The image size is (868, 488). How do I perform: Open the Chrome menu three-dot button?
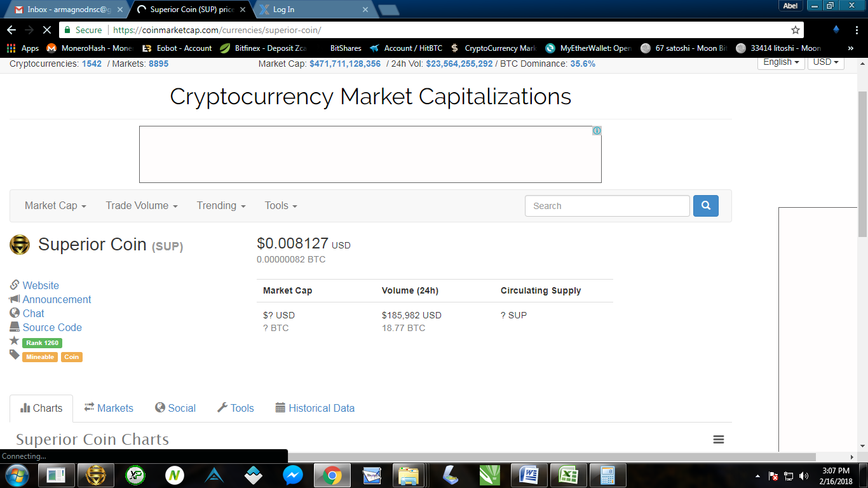pyautogui.click(x=855, y=30)
